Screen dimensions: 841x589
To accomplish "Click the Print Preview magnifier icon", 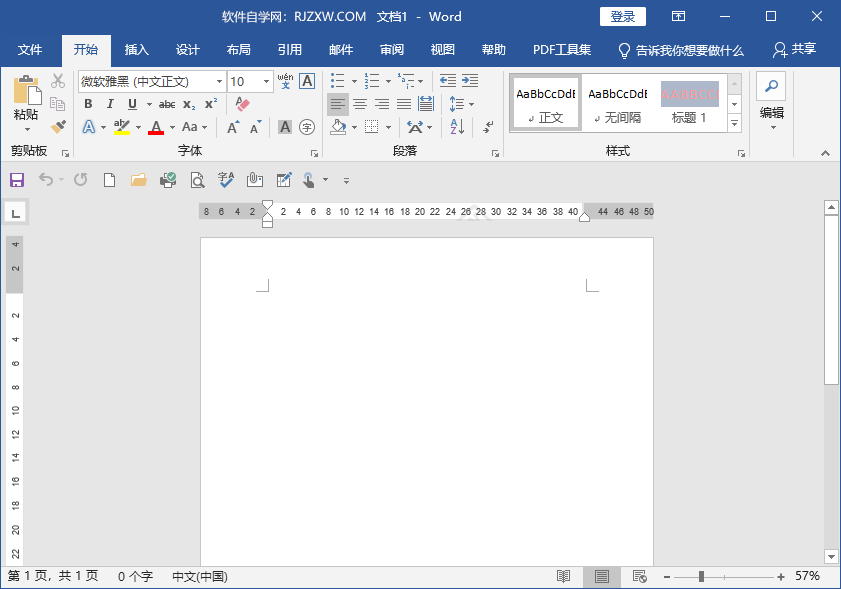I will (x=197, y=180).
